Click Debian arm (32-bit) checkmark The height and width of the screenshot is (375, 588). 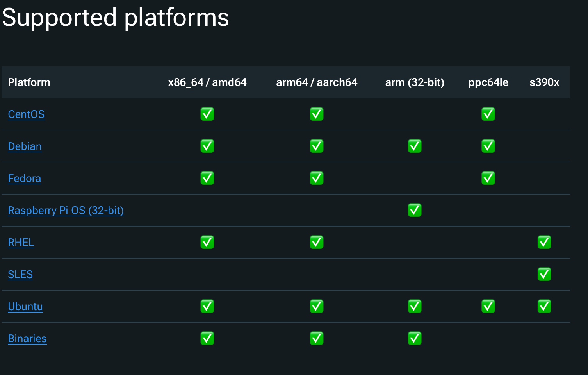414,146
